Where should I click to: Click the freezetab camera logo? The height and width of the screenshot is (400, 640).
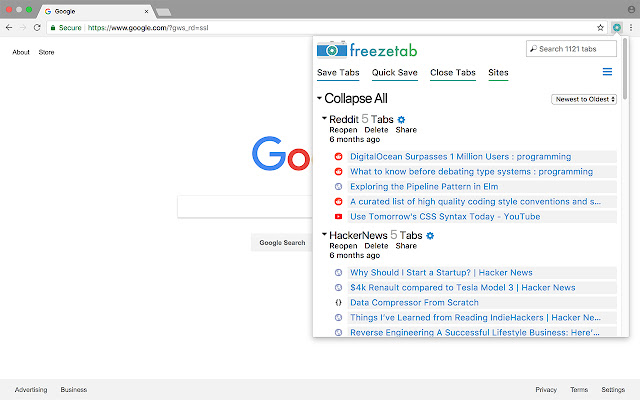coord(332,50)
